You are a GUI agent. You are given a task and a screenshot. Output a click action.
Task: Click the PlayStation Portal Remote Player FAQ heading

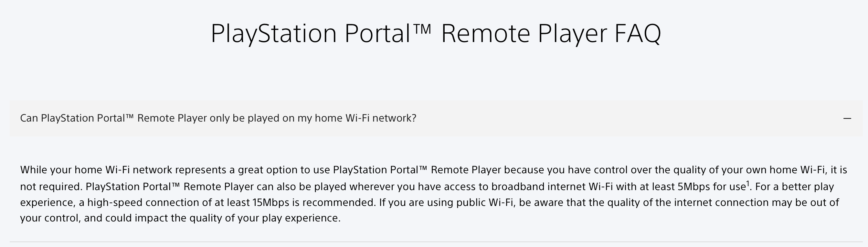pos(436,33)
